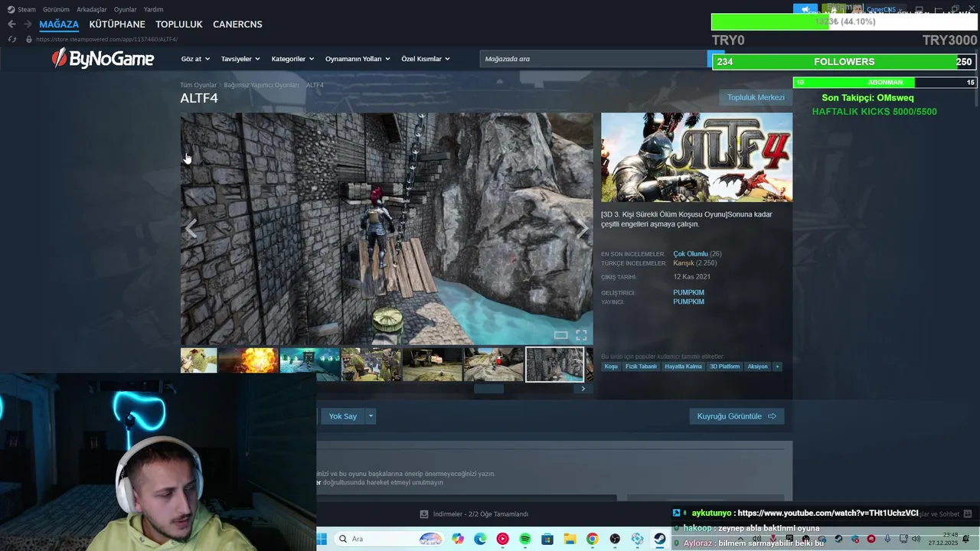This screenshot has height=551, width=980.
Task: Open the Yardım menu
Action: coord(153,9)
